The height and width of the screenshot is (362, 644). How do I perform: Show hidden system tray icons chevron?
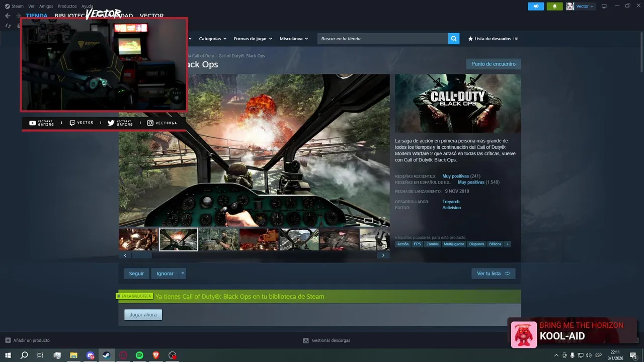[556, 355]
